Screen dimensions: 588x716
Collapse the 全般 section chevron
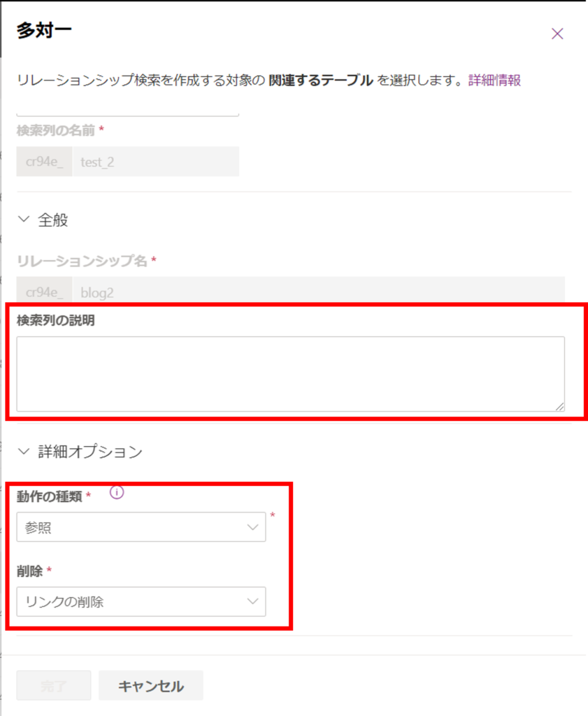(x=27, y=220)
